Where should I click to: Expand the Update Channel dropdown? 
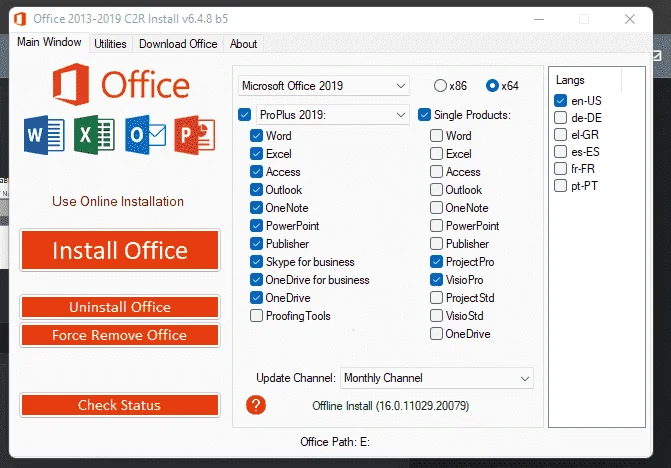(436, 378)
